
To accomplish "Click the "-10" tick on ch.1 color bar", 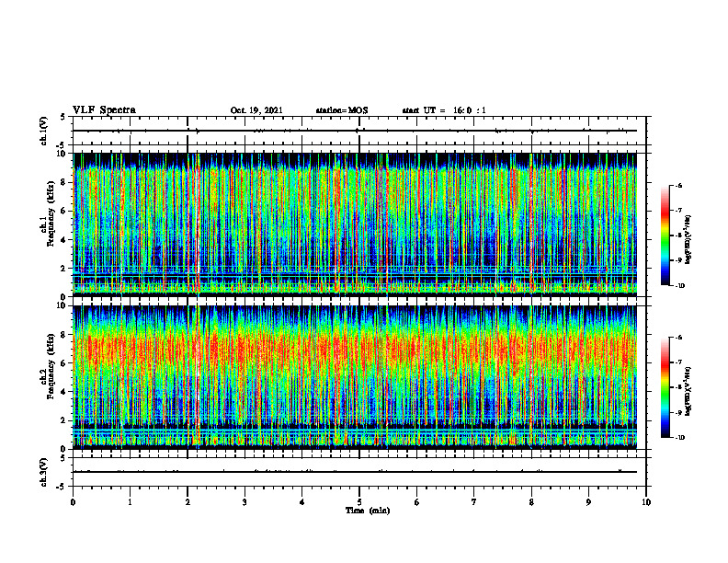I will [x=679, y=285].
